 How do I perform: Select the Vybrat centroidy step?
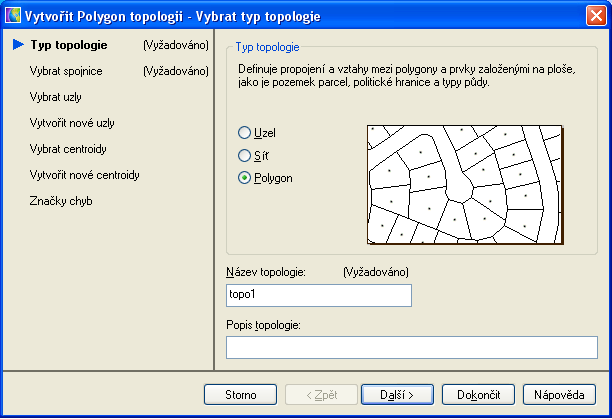coord(68,149)
